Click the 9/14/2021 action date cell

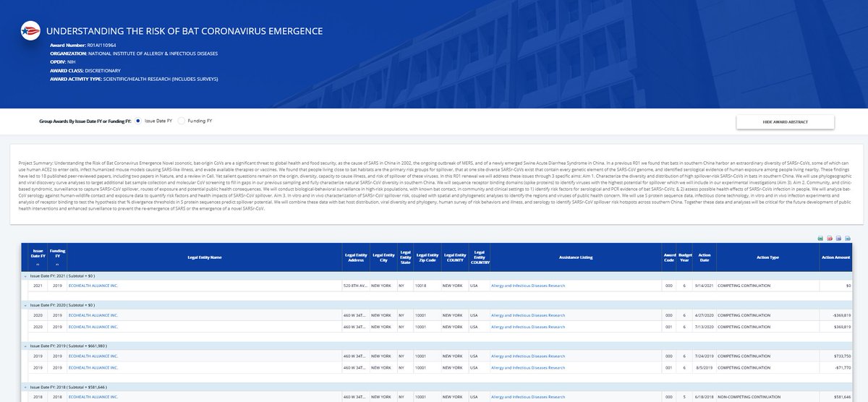click(x=705, y=286)
